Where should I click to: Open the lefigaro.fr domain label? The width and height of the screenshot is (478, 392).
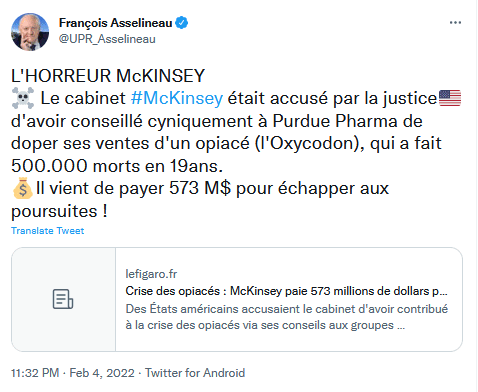click(x=151, y=274)
